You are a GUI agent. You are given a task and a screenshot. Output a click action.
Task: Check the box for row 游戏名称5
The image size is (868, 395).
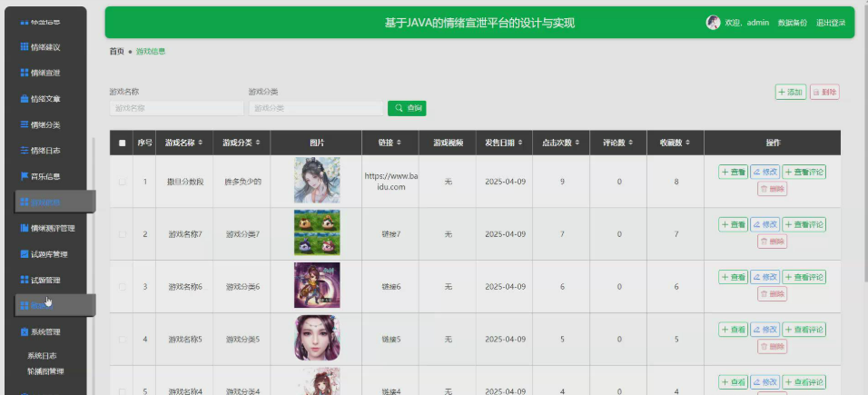tap(123, 340)
